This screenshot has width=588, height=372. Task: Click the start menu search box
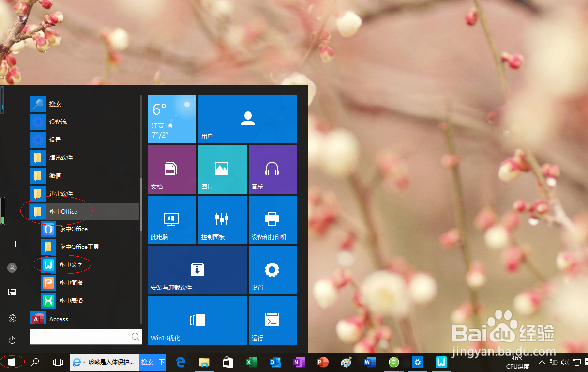[86, 337]
